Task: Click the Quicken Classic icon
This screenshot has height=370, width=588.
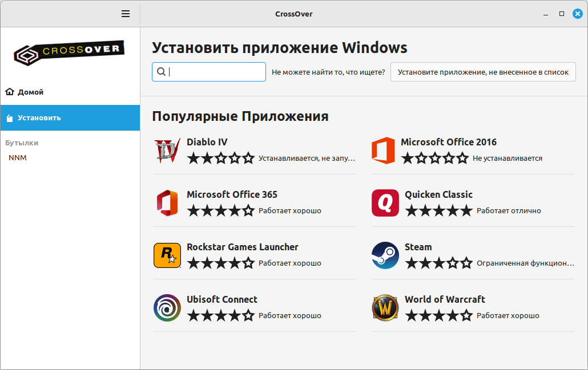Action: click(x=385, y=203)
